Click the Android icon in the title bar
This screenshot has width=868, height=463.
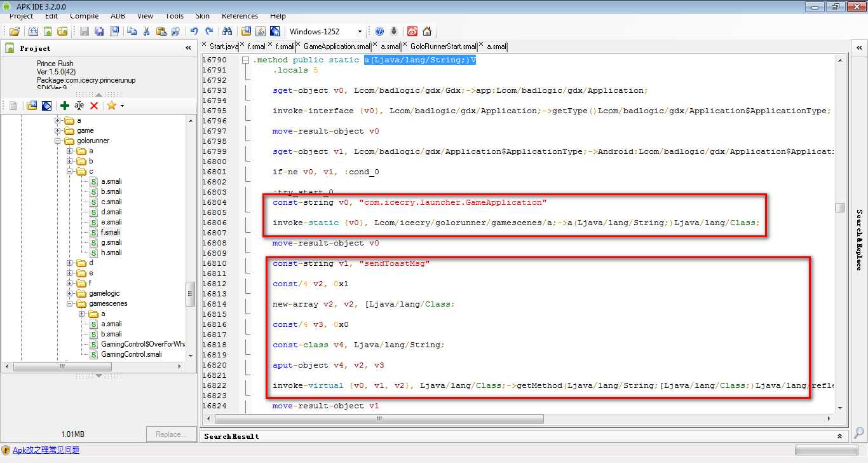click(x=7, y=6)
